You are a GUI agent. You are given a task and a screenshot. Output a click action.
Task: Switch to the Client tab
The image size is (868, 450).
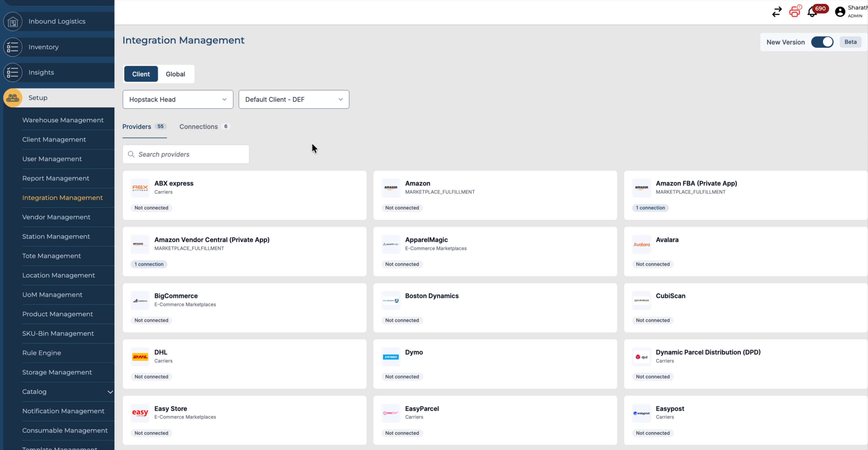tap(141, 74)
